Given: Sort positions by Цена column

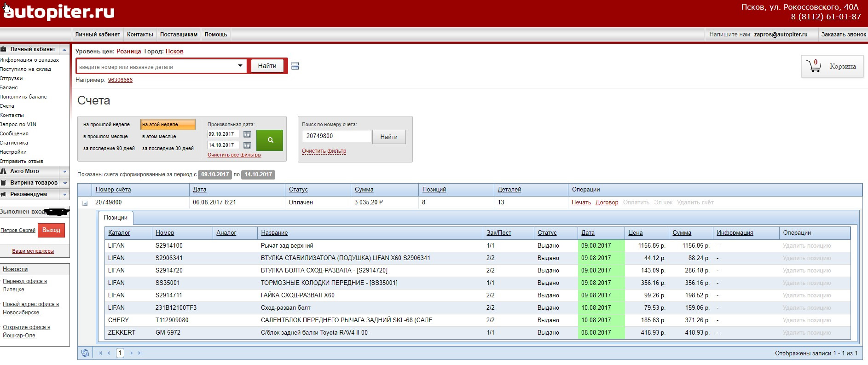Looking at the screenshot, I should [636, 233].
